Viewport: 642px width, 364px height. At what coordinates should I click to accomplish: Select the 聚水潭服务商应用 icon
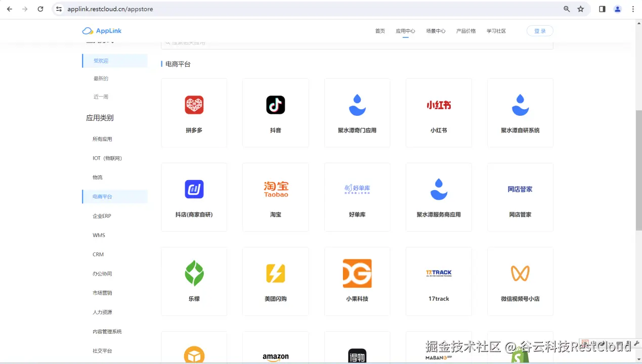(x=439, y=189)
